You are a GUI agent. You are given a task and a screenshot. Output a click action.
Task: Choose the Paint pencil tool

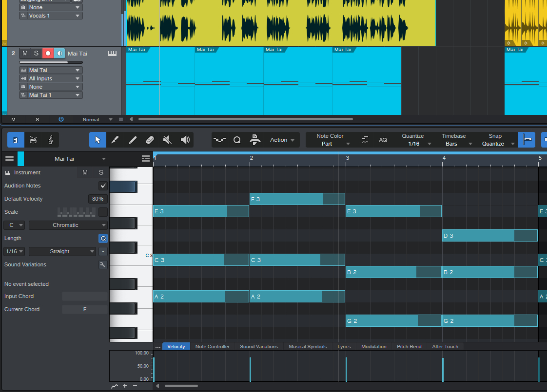click(x=133, y=140)
